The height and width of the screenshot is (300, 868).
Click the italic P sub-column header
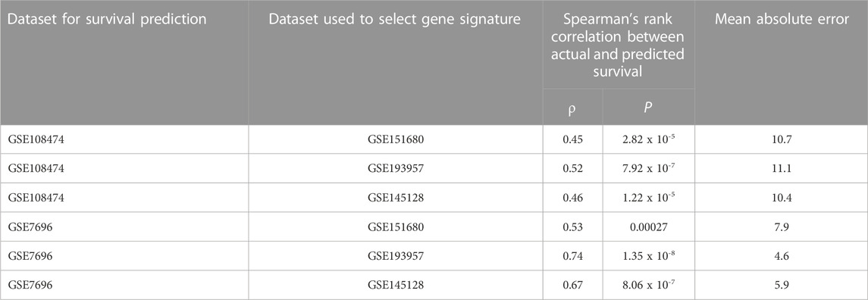648,108
